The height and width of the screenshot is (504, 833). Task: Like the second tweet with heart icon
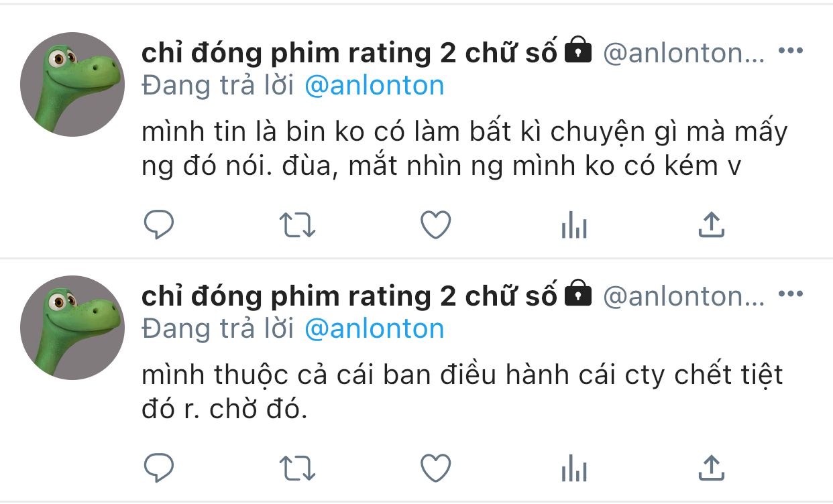point(435,468)
